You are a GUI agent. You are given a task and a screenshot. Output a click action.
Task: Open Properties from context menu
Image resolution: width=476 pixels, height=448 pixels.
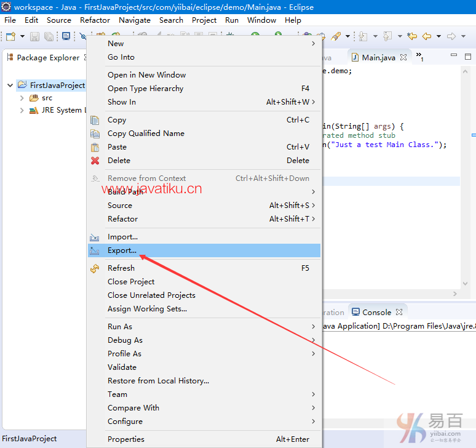[x=204, y=439]
